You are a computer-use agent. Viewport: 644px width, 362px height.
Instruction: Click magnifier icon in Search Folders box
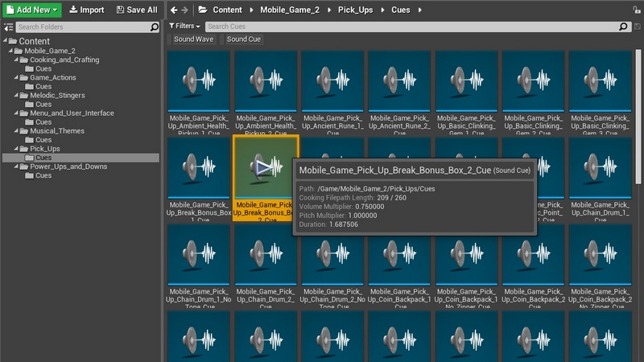(154, 27)
